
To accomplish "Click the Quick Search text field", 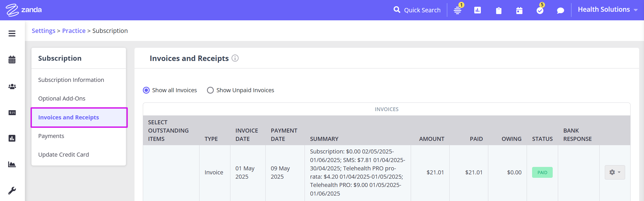I will [422, 10].
